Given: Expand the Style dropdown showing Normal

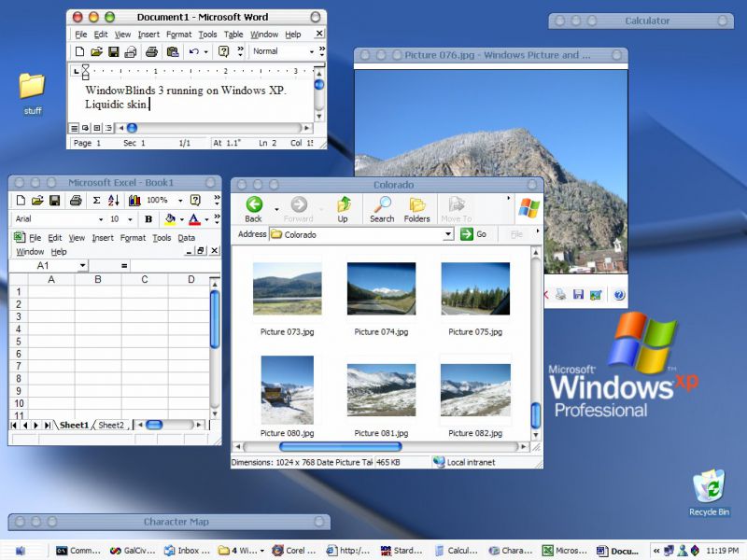Looking at the screenshot, I should coord(313,51).
